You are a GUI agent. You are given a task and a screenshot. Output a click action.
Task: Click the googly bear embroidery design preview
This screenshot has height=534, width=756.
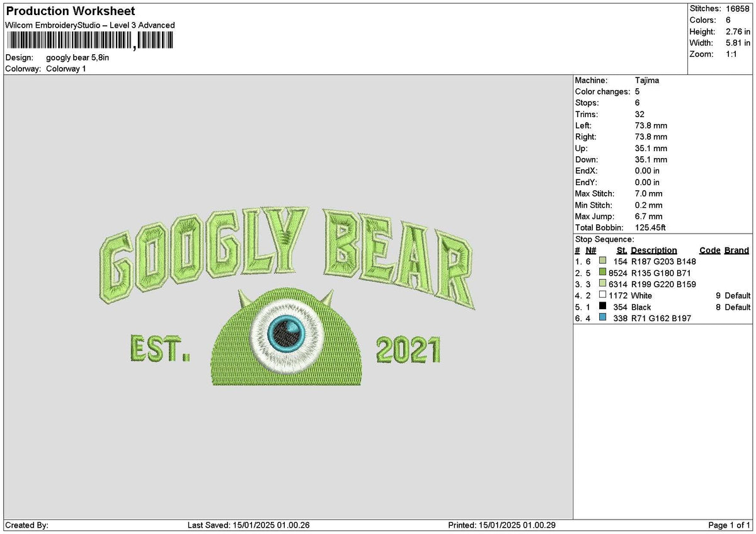pyautogui.click(x=287, y=295)
